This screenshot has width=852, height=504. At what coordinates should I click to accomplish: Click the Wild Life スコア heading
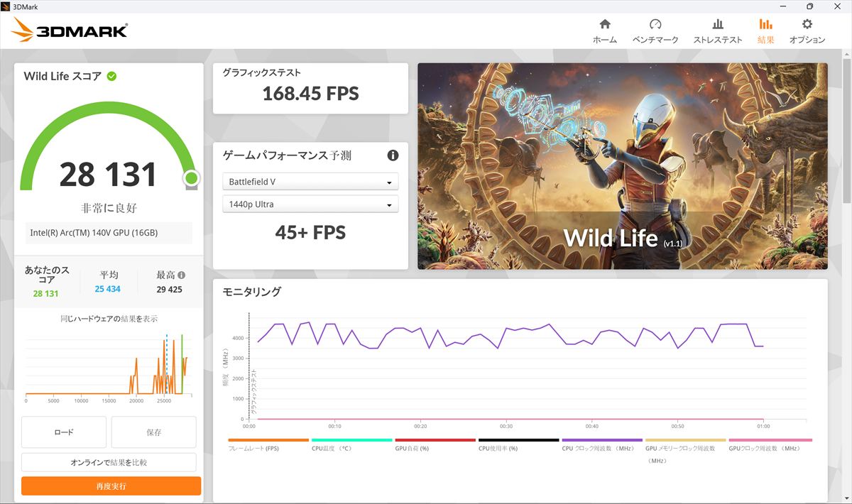coord(62,76)
